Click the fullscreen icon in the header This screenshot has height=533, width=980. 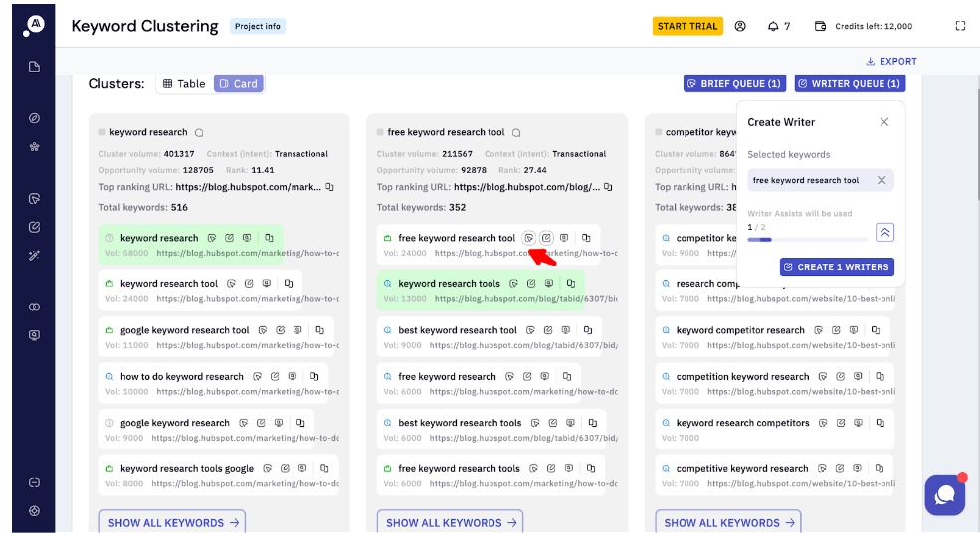coord(961,26)
